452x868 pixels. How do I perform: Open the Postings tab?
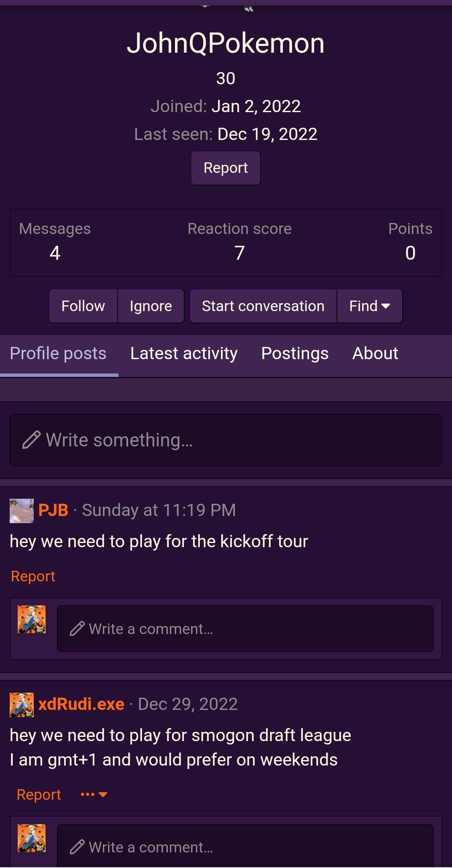(295, 354)
